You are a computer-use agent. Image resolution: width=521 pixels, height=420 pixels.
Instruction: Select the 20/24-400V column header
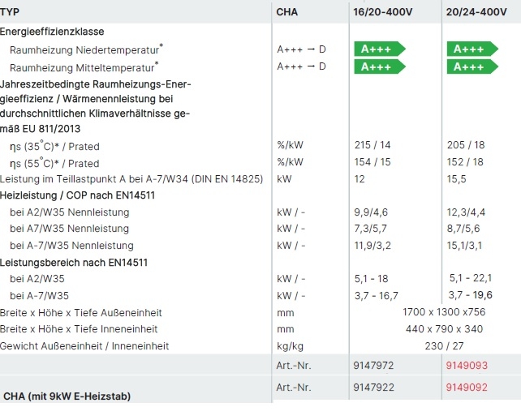point(476,12)
